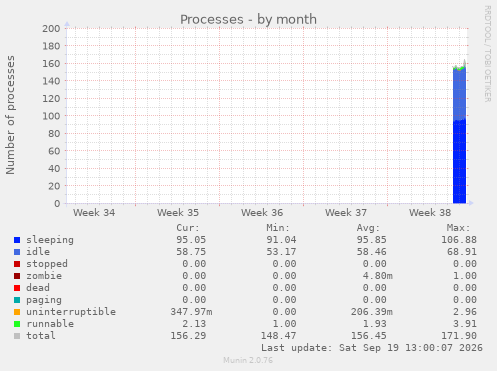Click the 'sleeping' legend label
Image resolution: width=497 pixels, height=371 pixels.
click(x=50, y=240)
